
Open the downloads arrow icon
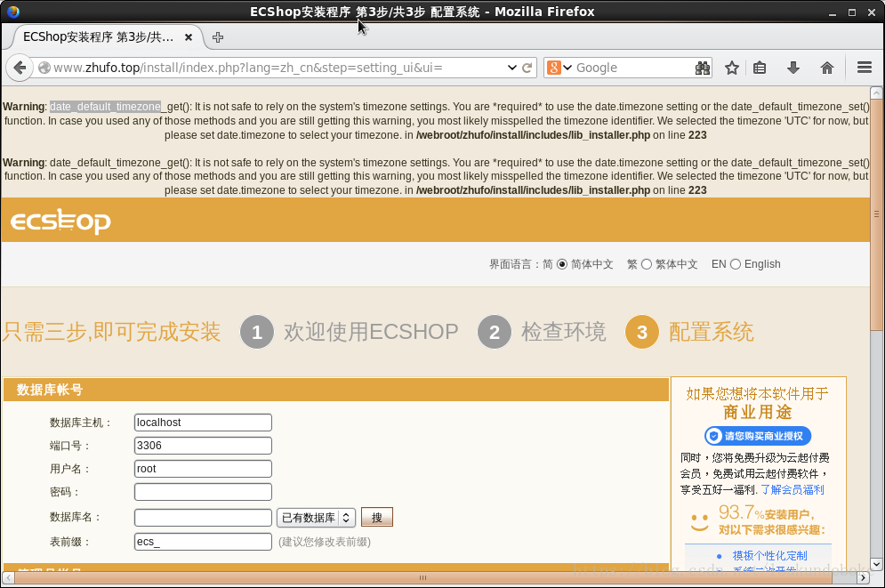click(793, 68)
